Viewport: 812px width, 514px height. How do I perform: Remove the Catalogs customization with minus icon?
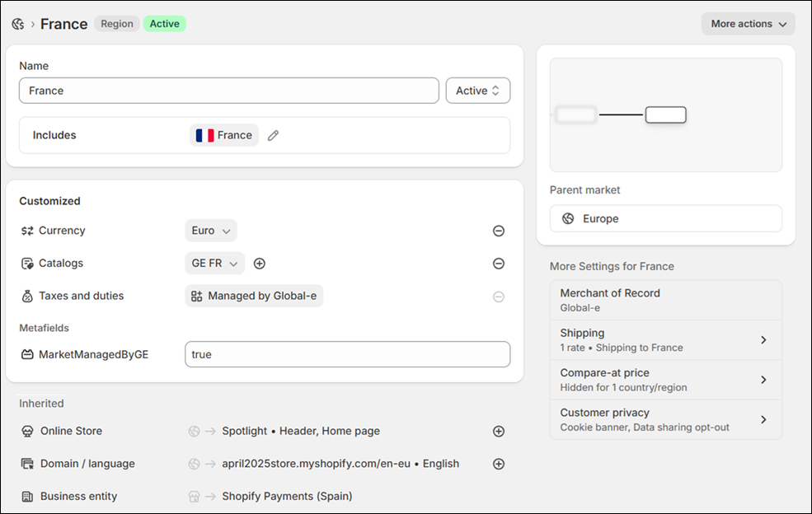pyautogui.click(x=499, y=264)
